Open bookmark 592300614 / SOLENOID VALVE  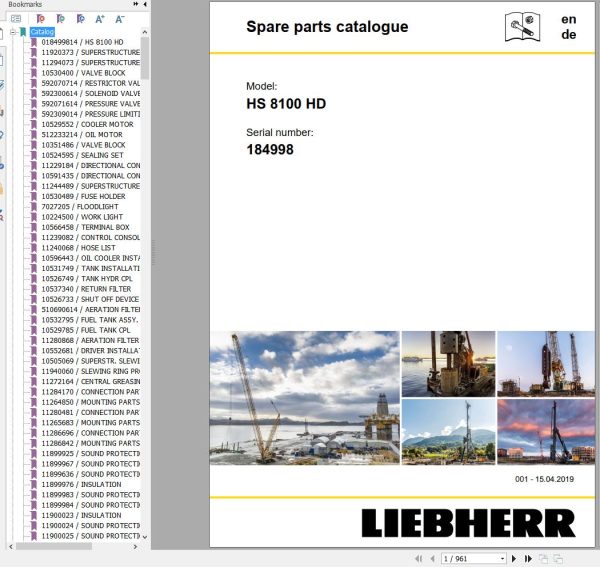(91, 94)
